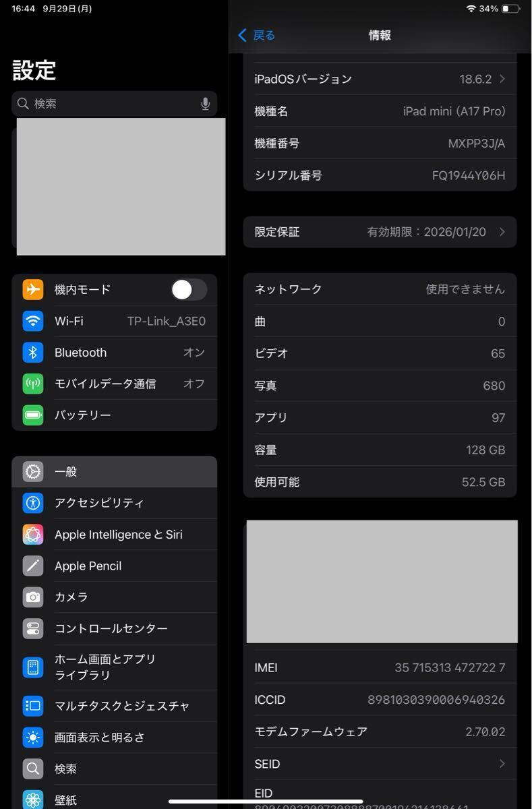Open マルチタスクとジェスチャ settings row
The height and width of the screenshot is (809, 532).
(115, 706)
